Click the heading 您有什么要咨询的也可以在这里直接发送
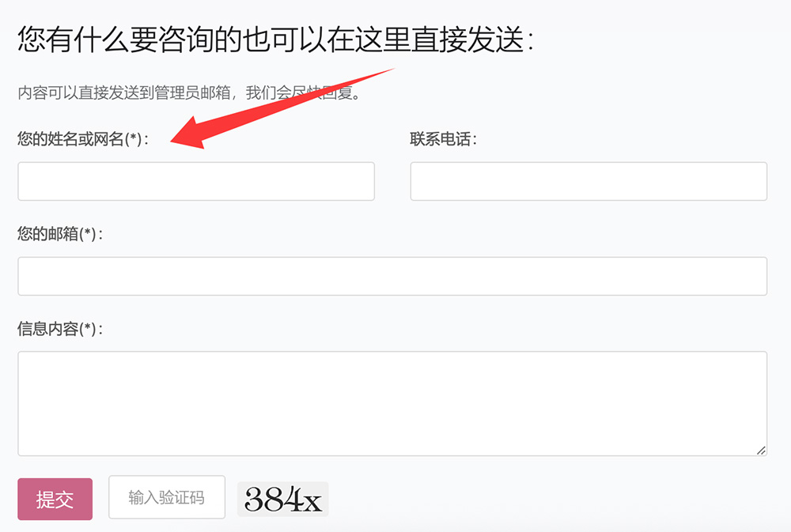This screenshot has width=791, height=532. tap(275, 39)
